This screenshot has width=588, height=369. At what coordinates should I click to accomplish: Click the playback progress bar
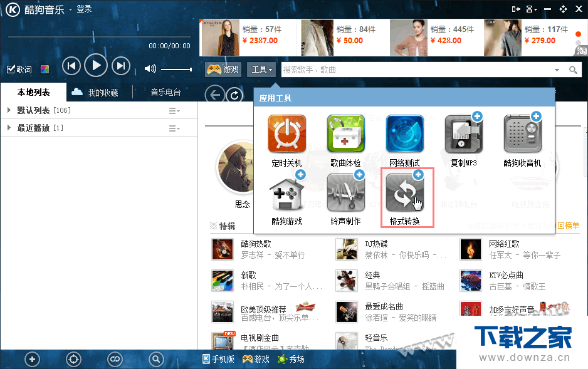pyautogui.click(x=100, y=36)
